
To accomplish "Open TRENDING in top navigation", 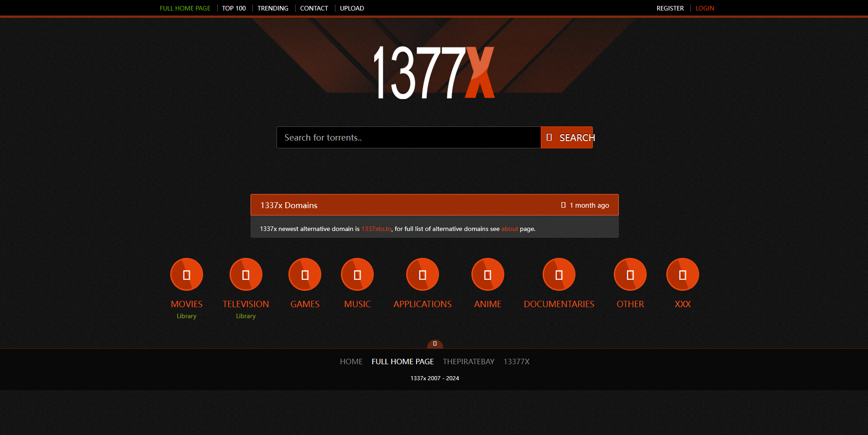I will 273,8.
